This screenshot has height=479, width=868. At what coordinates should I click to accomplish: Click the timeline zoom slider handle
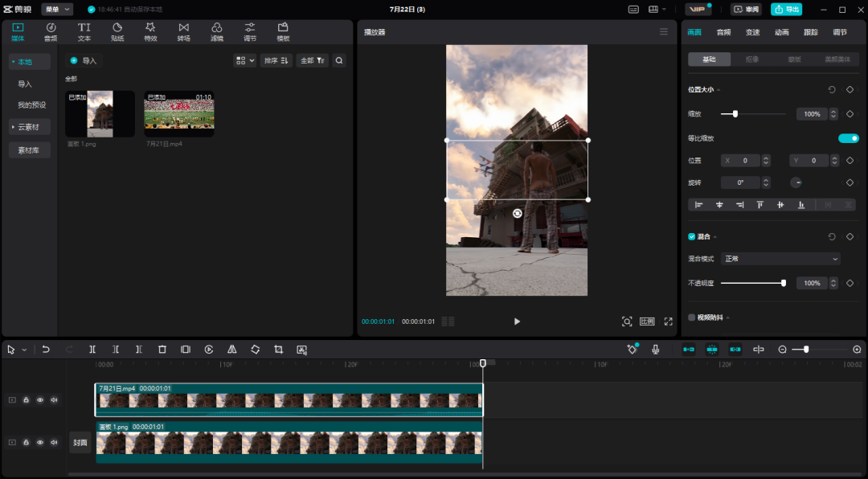(806, 350)
